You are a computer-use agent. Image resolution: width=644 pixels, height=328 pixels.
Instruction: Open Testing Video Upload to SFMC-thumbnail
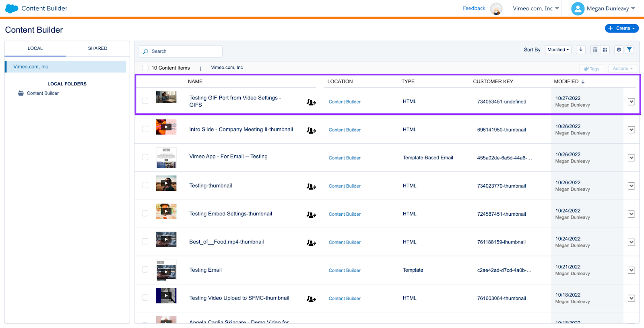(239, 298)
